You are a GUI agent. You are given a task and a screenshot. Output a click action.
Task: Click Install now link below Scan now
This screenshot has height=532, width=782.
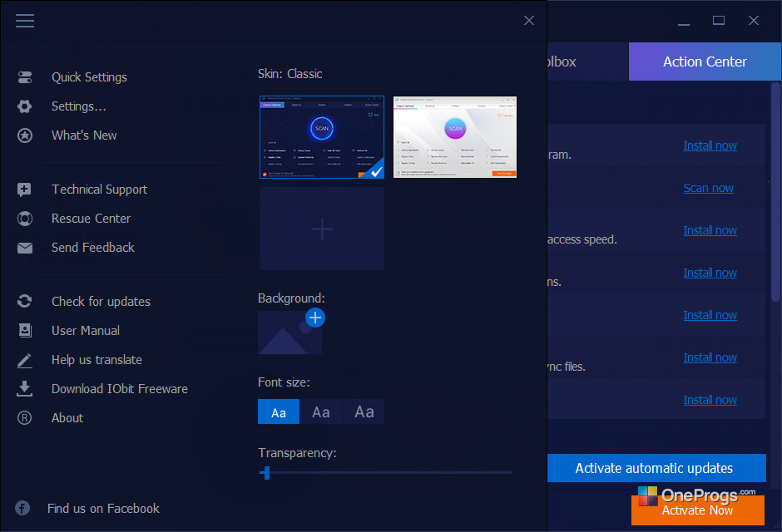click(710, 230)
